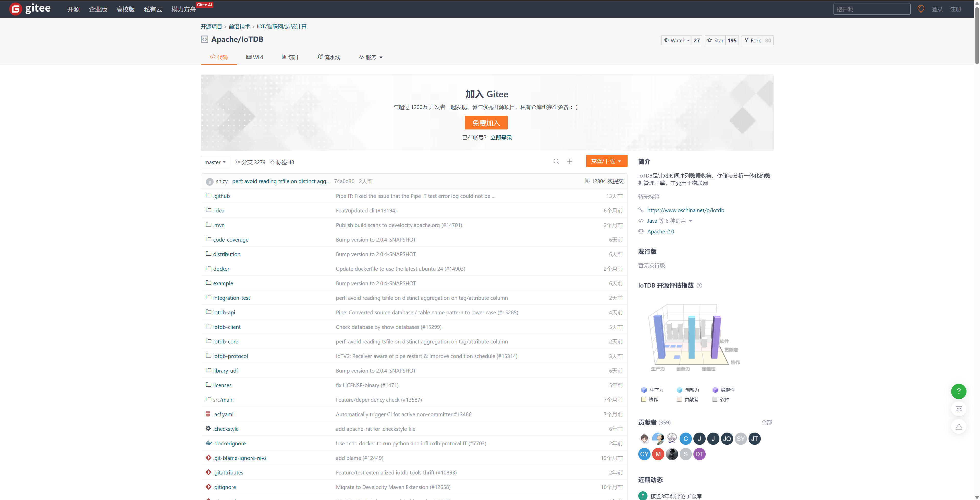Viewport: 980px width, 500px height.
Task: Click the 搜开源 search input field
Action: click(x=871, y=9)
